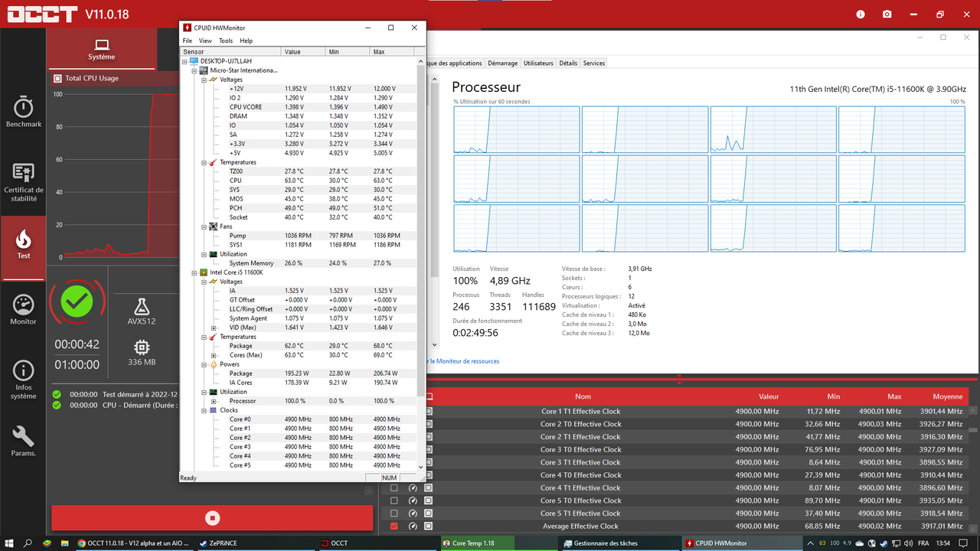Open the Monitor gauge section in OCCT
This screenshot has height=551, width=980.
tap(23, 310)
